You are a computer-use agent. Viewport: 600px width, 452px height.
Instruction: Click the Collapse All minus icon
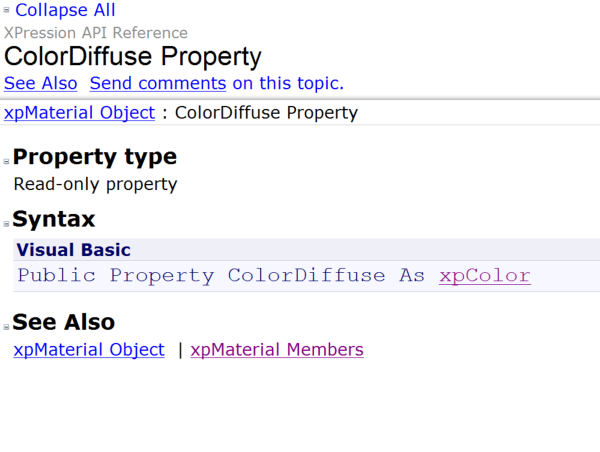coord(8,11)
